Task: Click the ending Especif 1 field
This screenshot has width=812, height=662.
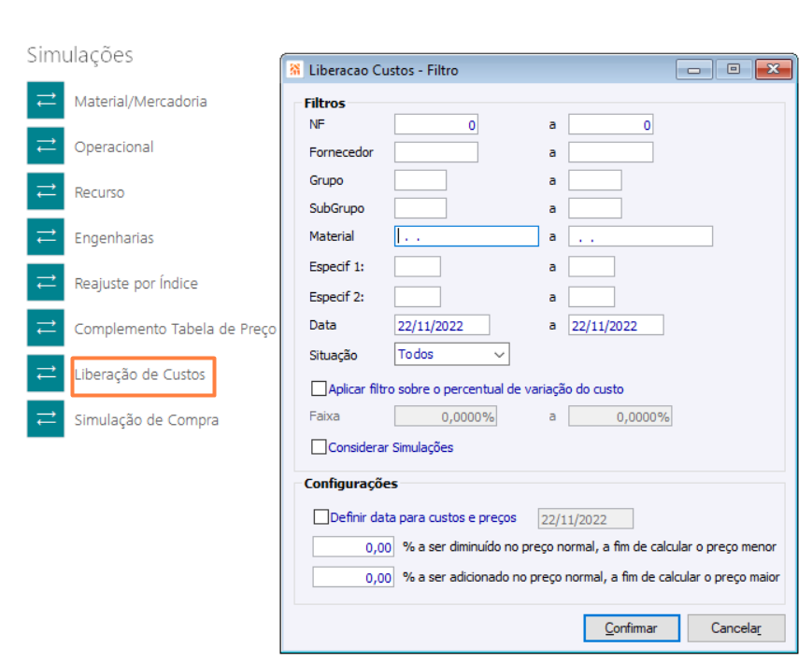Action: pos(591,267)
